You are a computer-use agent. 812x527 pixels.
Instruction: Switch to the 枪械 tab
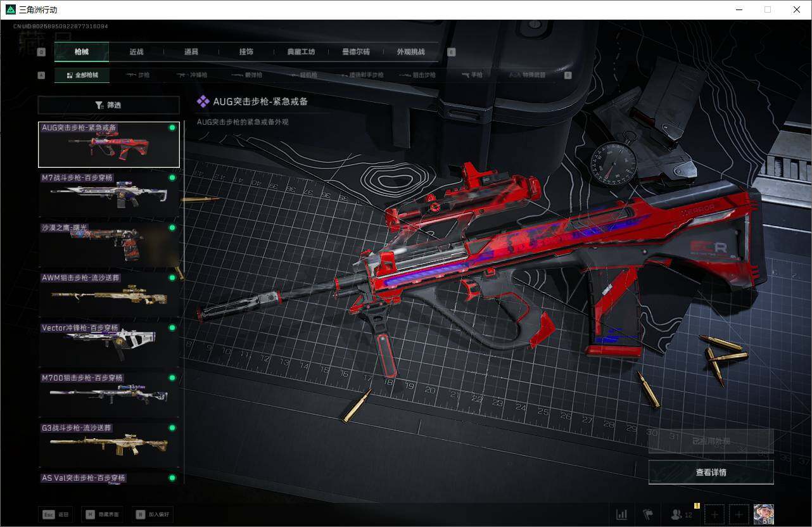tap(82, 52)
